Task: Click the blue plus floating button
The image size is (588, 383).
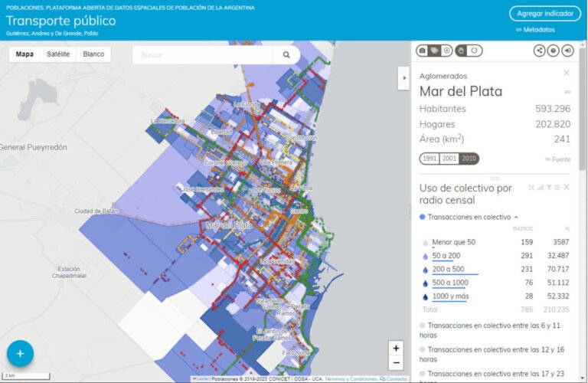Action: (x=20, y=353)
